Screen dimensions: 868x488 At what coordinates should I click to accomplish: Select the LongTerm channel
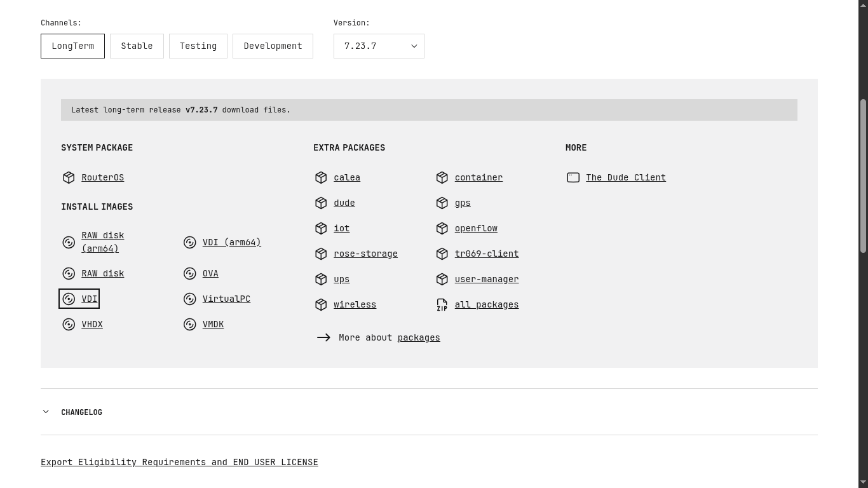(72, 46)
